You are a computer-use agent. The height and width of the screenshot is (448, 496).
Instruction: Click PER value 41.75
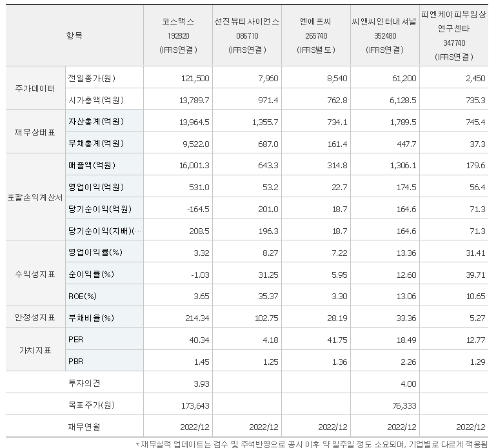337,340
